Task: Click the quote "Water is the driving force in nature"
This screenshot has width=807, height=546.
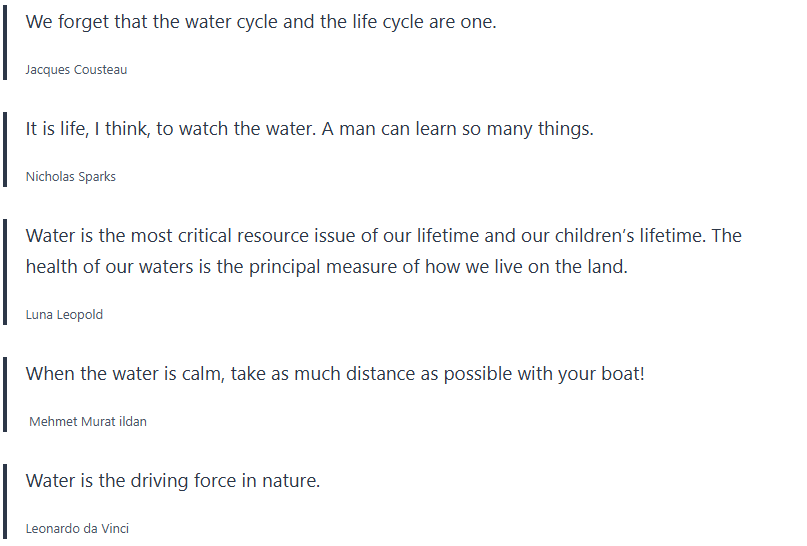Action: 173,481
